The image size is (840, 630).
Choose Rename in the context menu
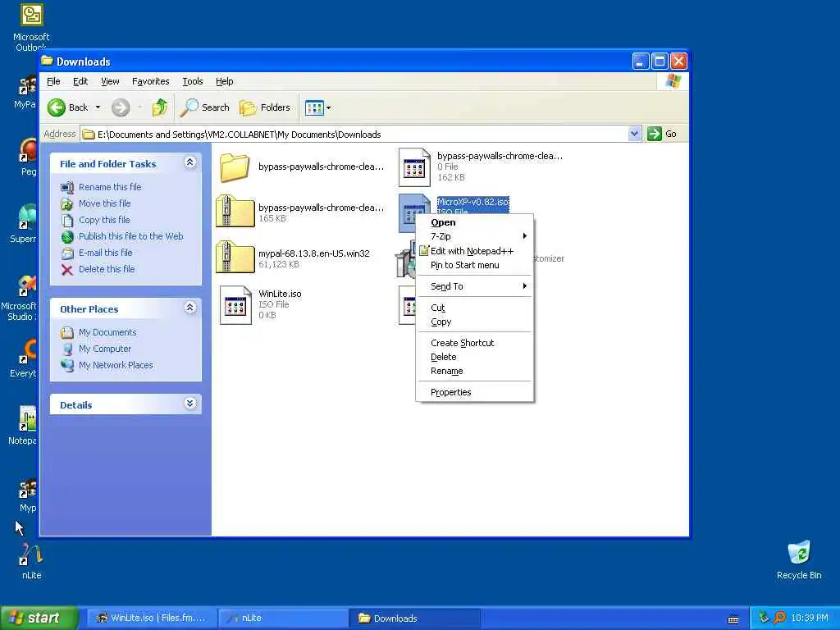475,371
